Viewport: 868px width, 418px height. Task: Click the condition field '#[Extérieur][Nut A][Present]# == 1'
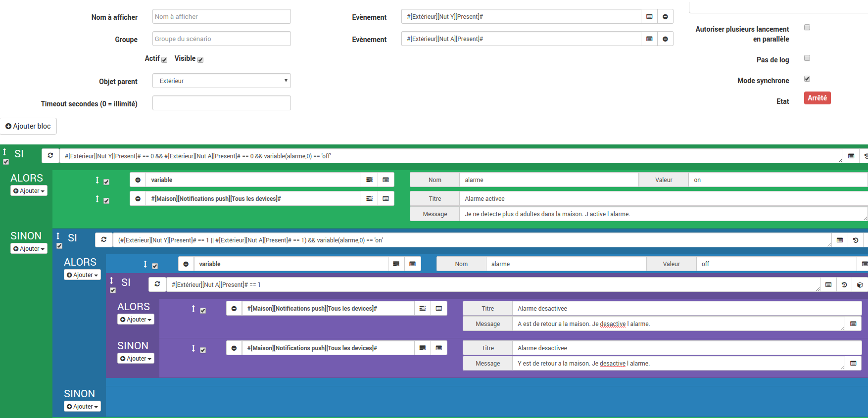click(x=493, y=284)
